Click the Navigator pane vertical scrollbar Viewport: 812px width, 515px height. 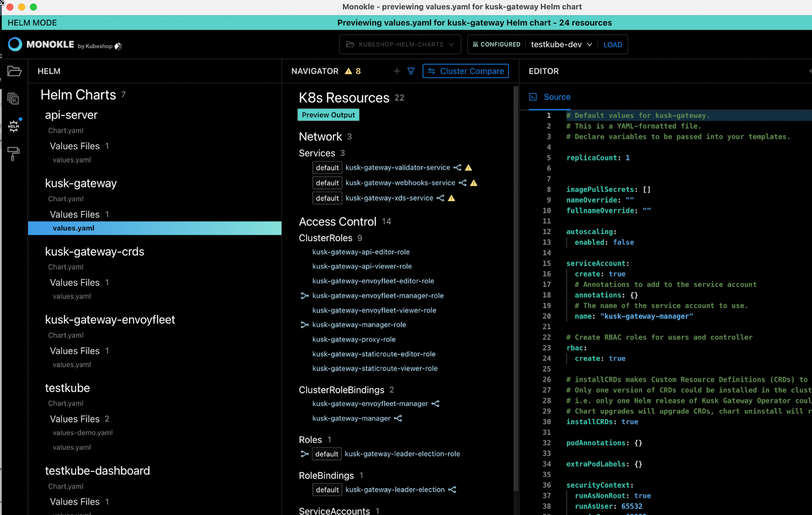(x=516, y=288)
